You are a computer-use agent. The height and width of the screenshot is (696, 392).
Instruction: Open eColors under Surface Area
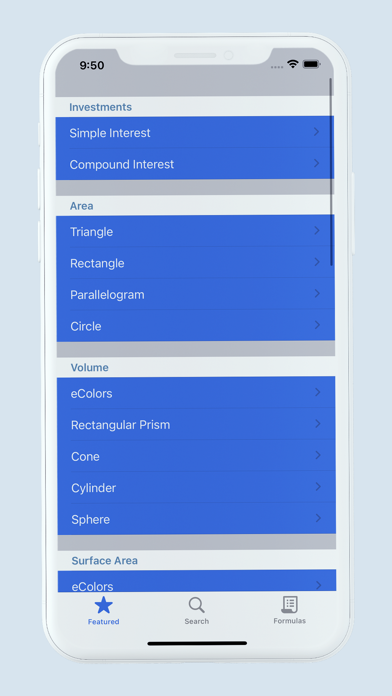197,581
